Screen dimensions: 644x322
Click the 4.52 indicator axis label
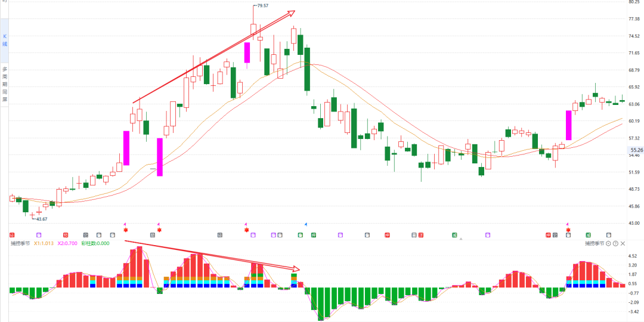633,256
